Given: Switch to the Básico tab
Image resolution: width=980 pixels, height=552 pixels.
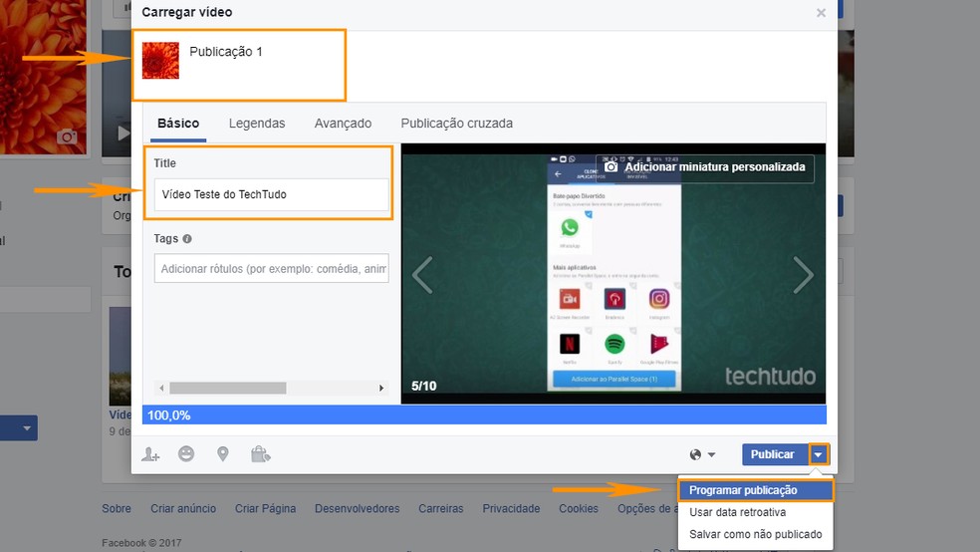Looking at the screenshot, I should 178,124.
